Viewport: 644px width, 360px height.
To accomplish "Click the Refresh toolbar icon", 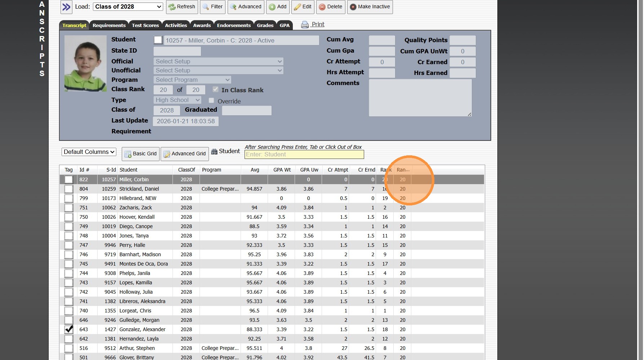I will tap(172, 7).
